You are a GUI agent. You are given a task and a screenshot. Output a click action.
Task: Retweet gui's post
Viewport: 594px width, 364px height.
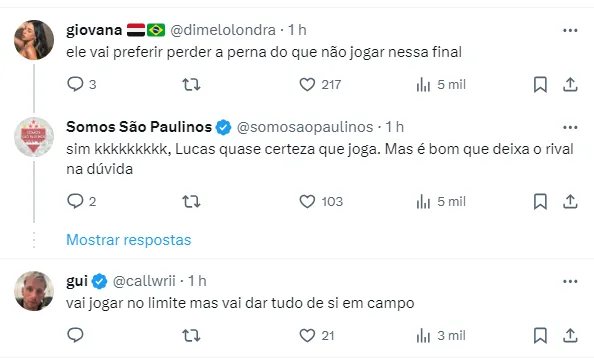tap(191, 336)
